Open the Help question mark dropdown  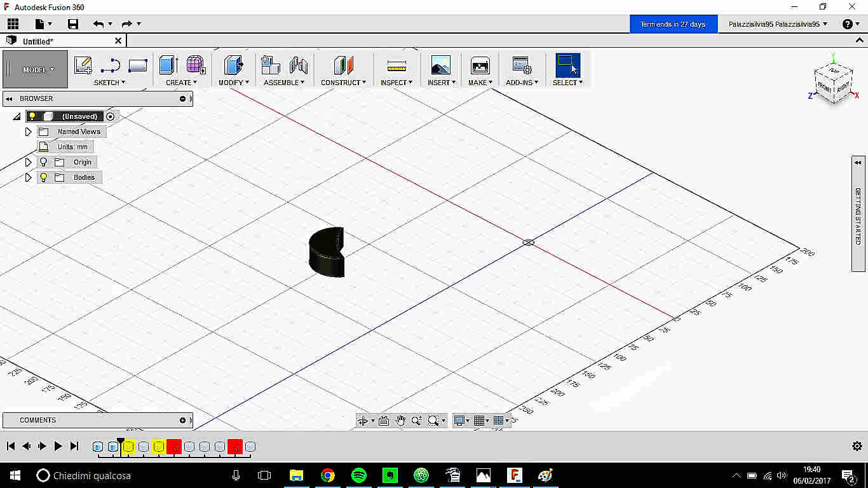[851, 24]
